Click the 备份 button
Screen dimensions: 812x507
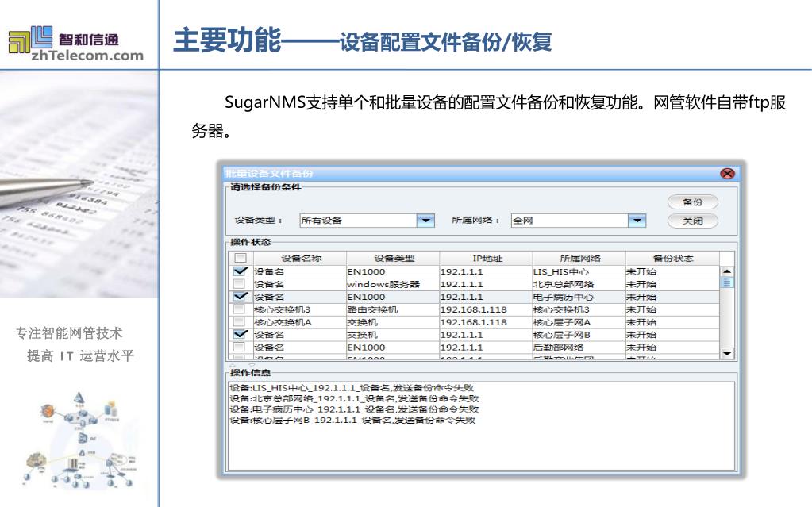(692, 202)
